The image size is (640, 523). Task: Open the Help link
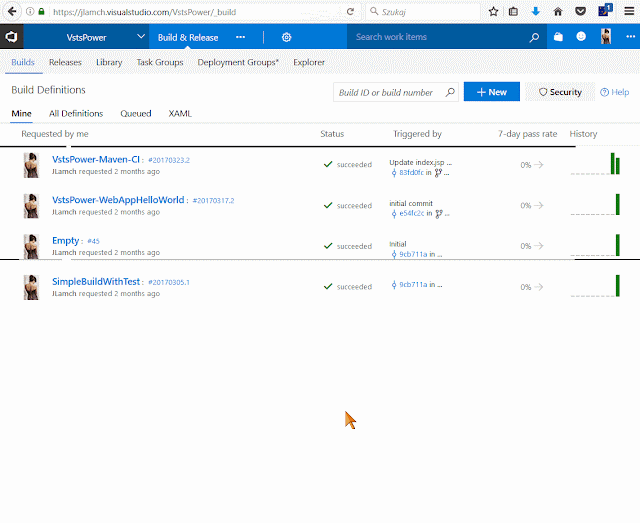[615, 92]
